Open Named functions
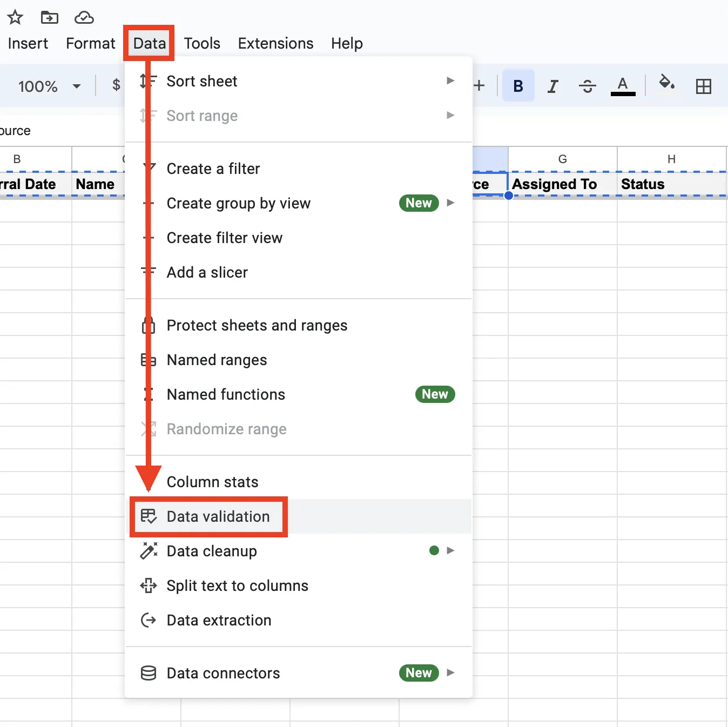 pyautogui.click(x=299, y=394)
